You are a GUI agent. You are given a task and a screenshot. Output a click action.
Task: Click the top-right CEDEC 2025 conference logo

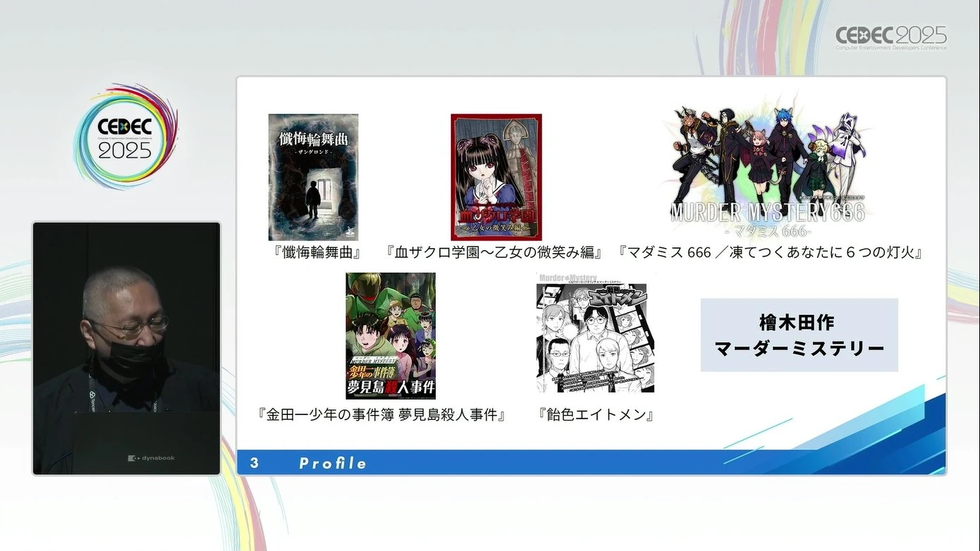(x=891, y=37)
